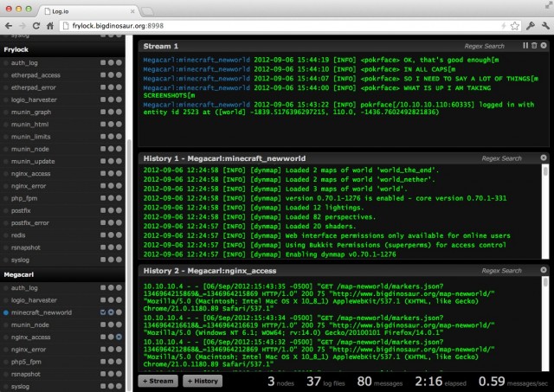Close the Stream 1 panel
554x392 pixels.
click(544, 46)
